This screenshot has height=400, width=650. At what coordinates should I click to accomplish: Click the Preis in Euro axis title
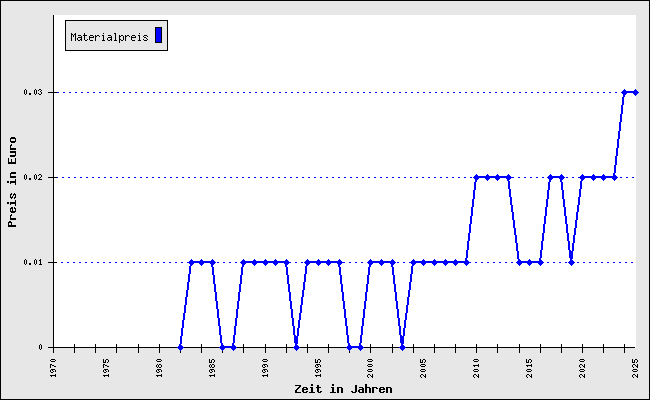pyautogui.click(x=12, y=182)
